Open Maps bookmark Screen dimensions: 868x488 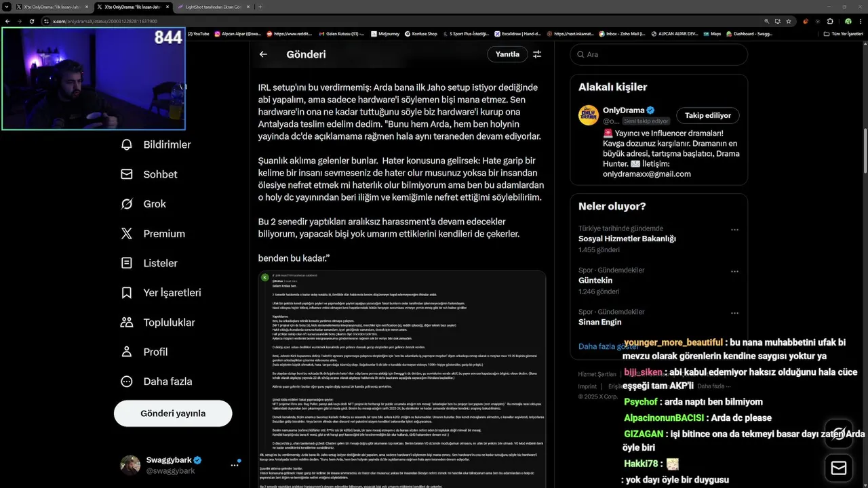[712, 34]
